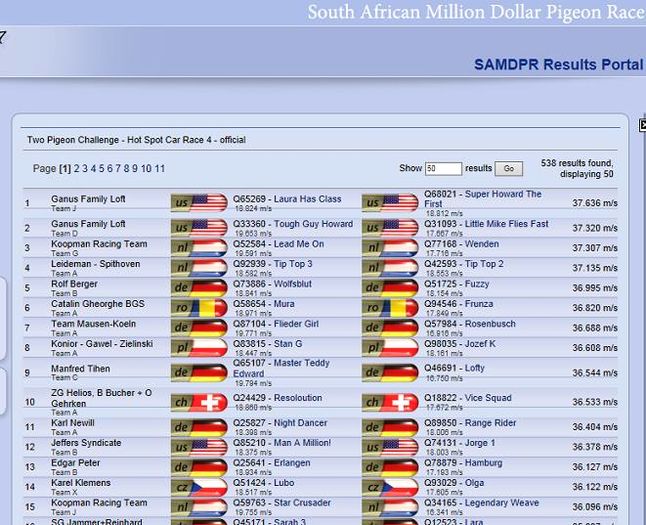
Task: Click German flag beside Lofty
Action: [390, 373]
